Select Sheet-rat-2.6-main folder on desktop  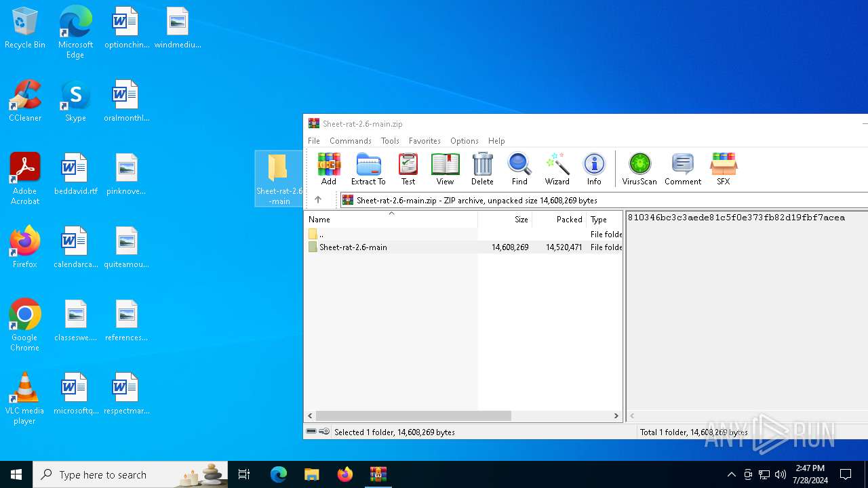[x=279, y=179]
